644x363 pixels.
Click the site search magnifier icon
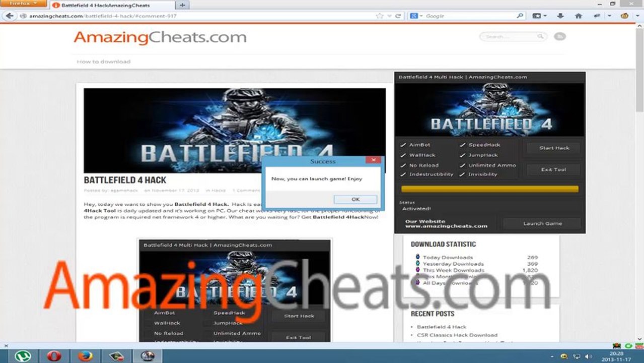[540, 36]
